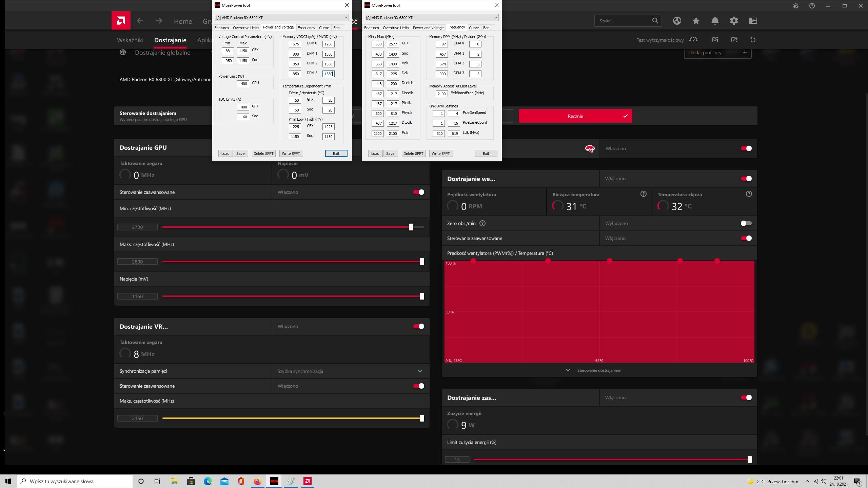Click Delete SPPT in right MorePowerTool
The width and height of the screenshot is (868, 488).
click(x=413, y=154)
